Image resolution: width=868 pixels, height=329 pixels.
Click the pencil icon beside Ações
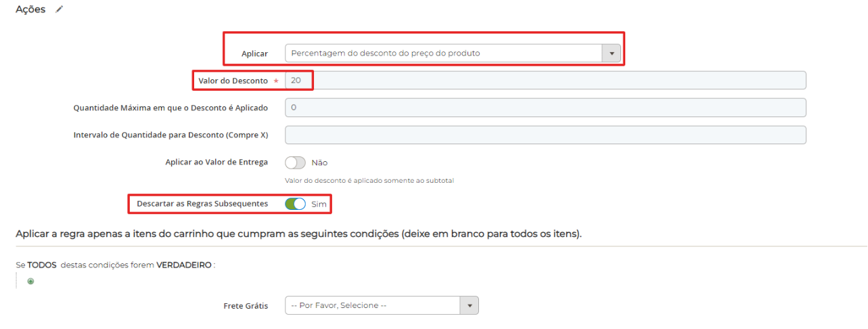click(60, 9)
